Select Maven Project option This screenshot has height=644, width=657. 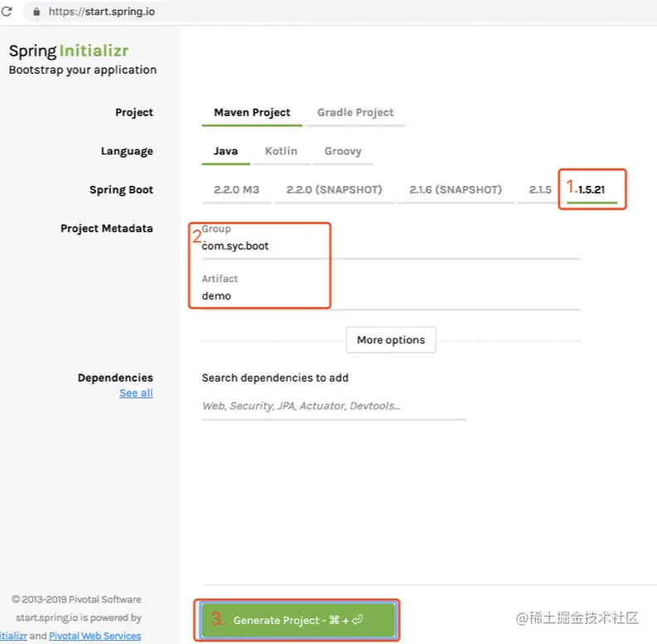click(252, 112)
